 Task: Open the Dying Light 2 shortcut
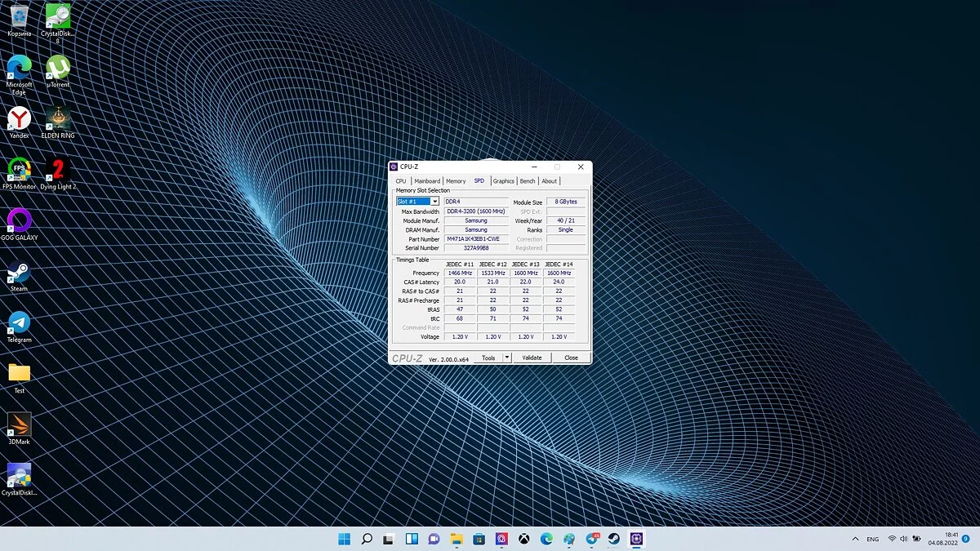click(x=57, y=170)
